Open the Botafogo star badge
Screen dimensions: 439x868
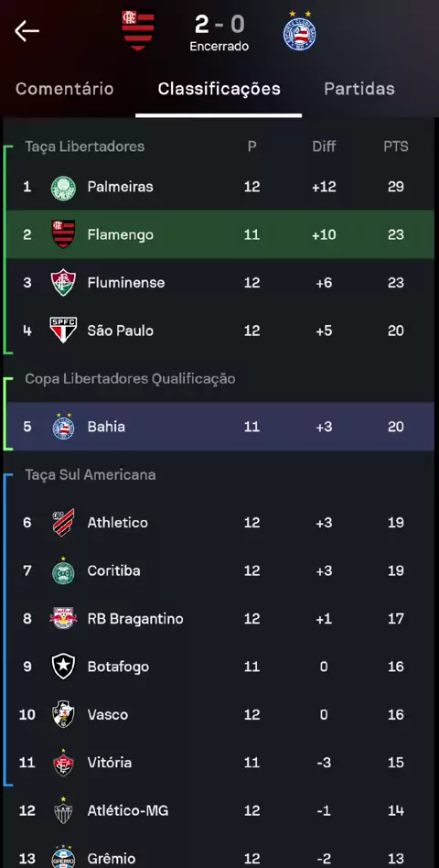(x=63, y=667)
